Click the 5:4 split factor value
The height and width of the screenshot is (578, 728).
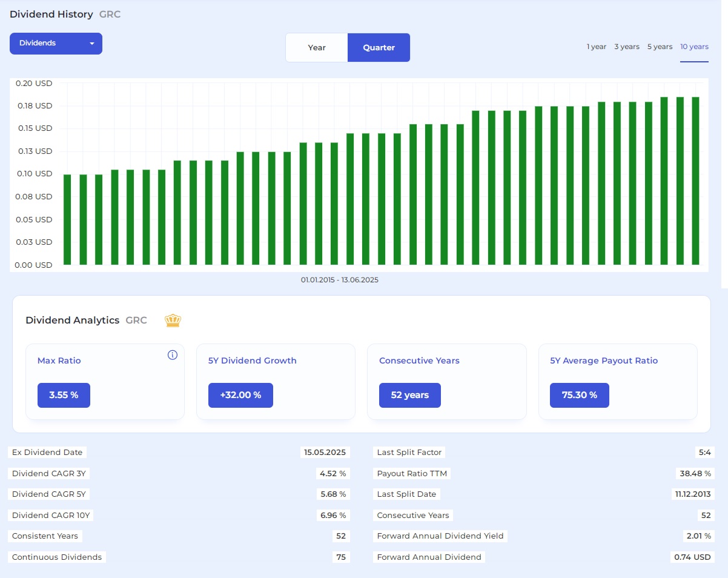pyautogui.click(x=704, y=453)
